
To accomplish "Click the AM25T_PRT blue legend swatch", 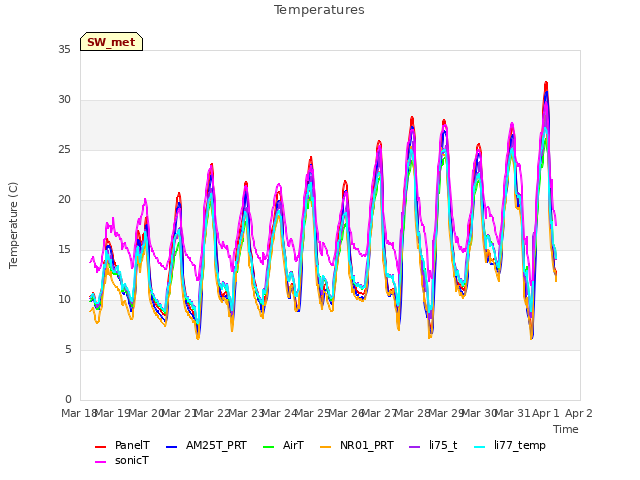I will point(171,447).
